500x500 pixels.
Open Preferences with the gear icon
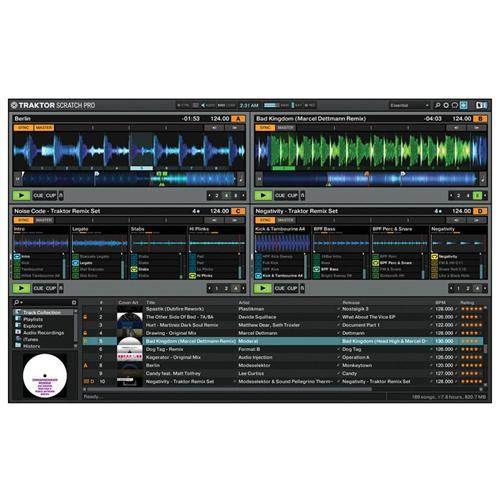(446, 105)
